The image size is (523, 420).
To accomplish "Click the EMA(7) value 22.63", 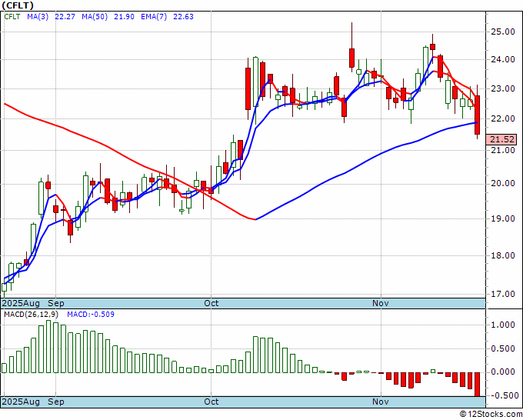I will pyautogui.click(x=183, y=17).
